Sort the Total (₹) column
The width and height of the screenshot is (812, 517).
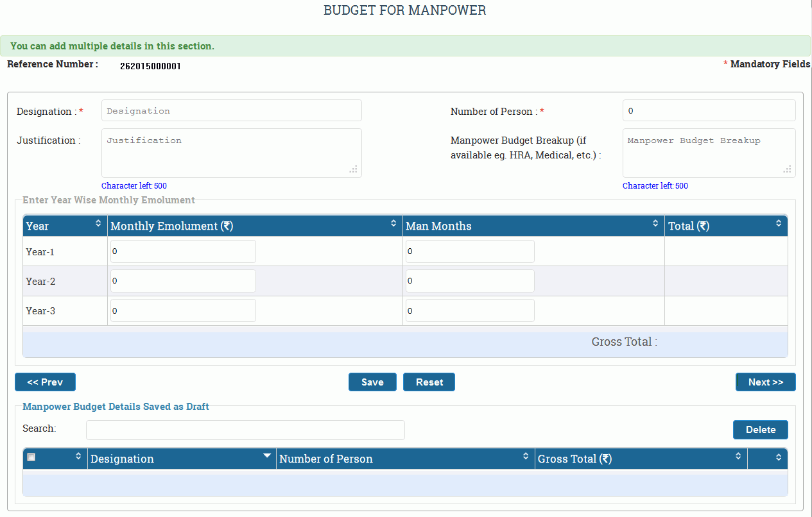click(779, 223)
